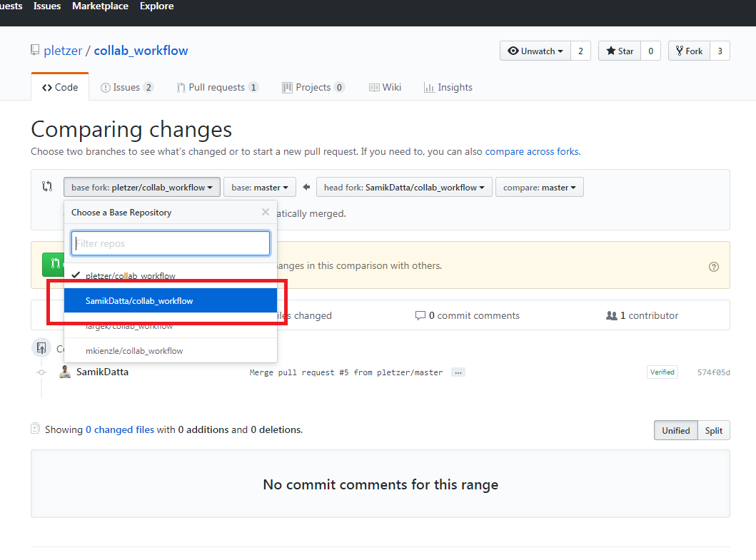Select pletzer/collab_workflow in repo list
Viewport: 756px width, 560px height.
171,275
